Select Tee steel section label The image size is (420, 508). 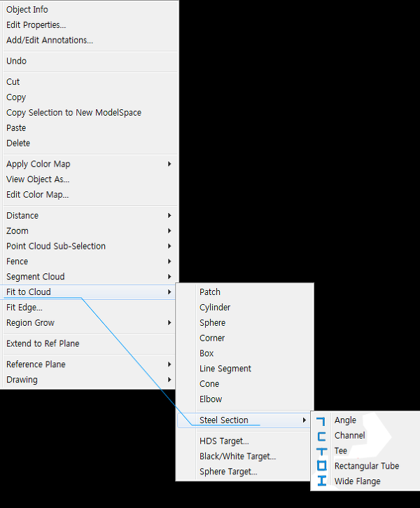click(341, 451)
